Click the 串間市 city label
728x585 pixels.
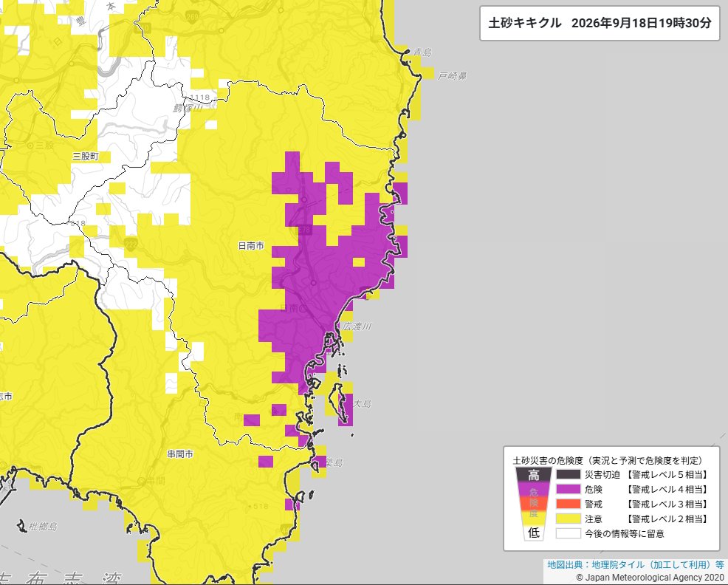coord(180,454)
